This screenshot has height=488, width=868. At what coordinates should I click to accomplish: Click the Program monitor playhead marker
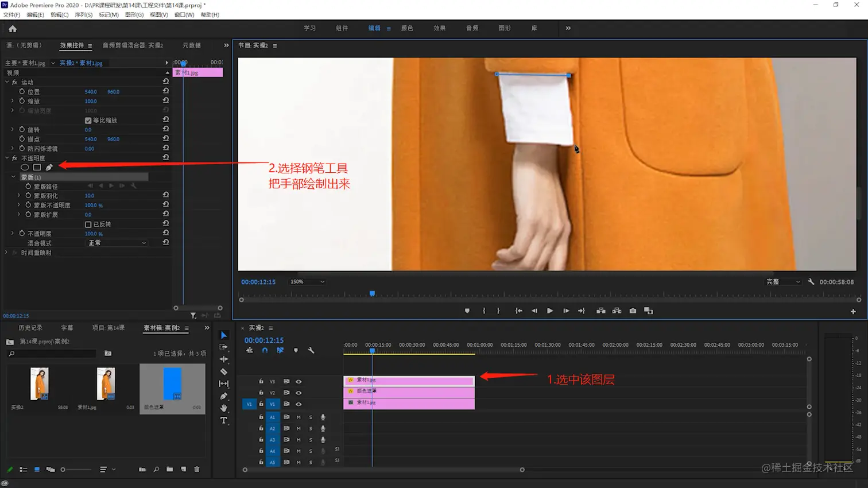click(x=372, y=293)
